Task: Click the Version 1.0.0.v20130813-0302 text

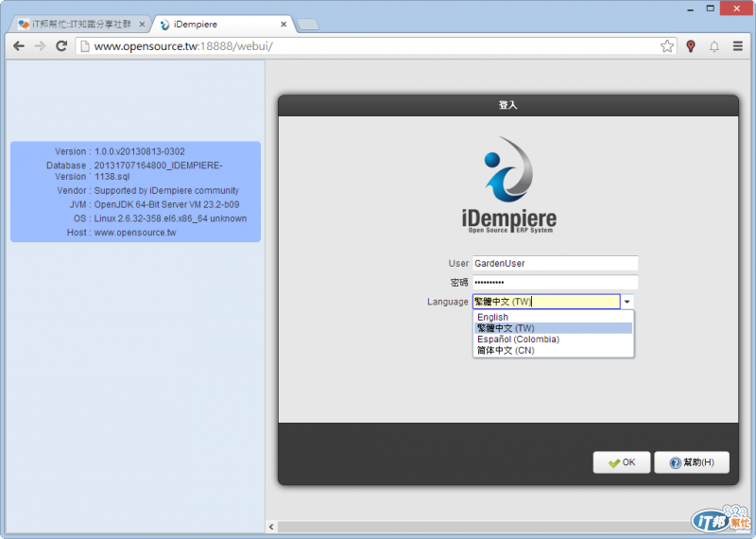Action: click(x=139, y=151)
